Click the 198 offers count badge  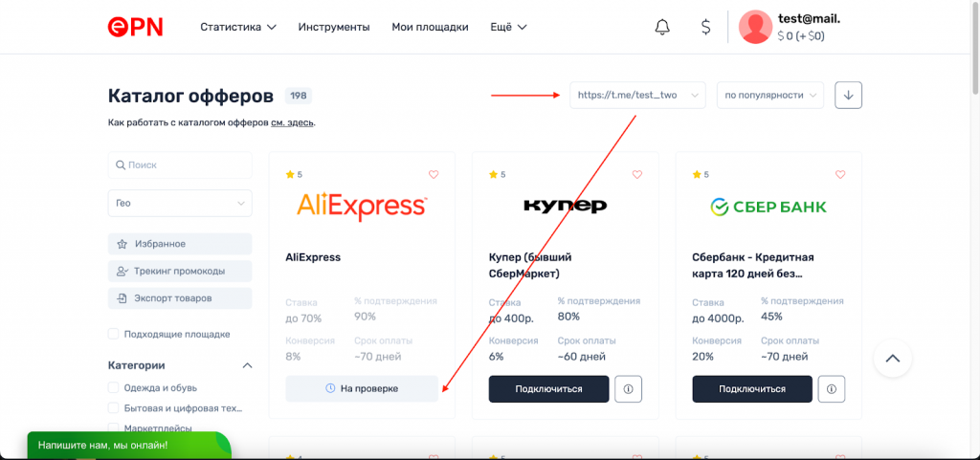pos(299,97)
